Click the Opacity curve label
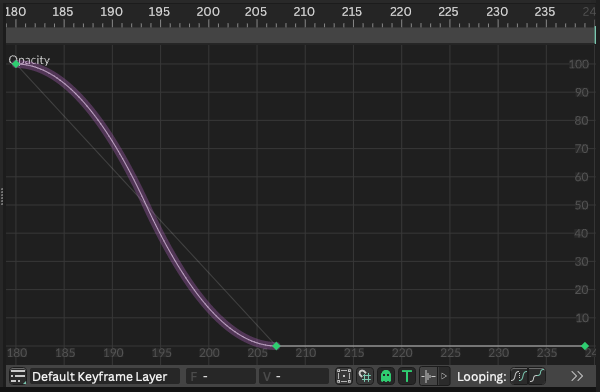Viewport: 600px width, 392px height. click(x=29, y=60)
